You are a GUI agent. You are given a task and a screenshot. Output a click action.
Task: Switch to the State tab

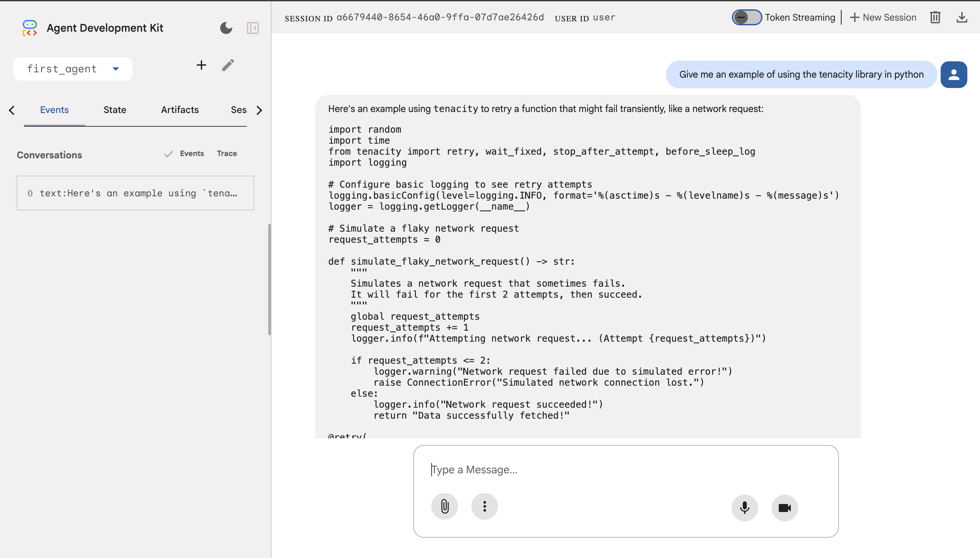coord(115,110)
